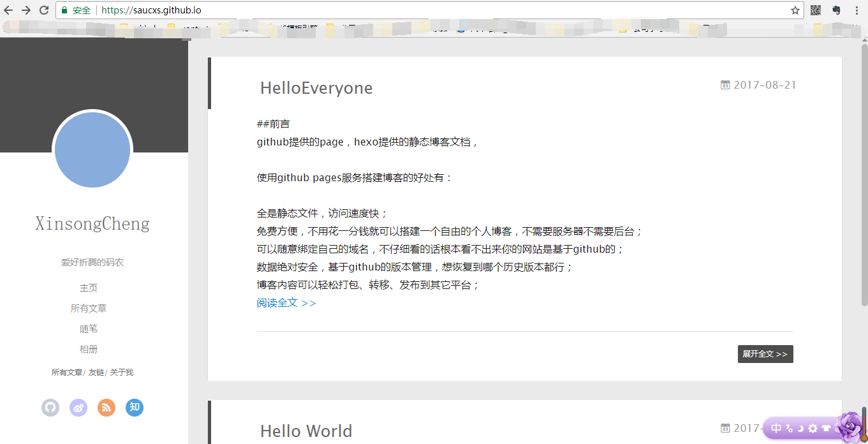868x444 pixels.
Task: Bookmark this page with the star icon
Action: pyautogui.click(x=795, y=10)
